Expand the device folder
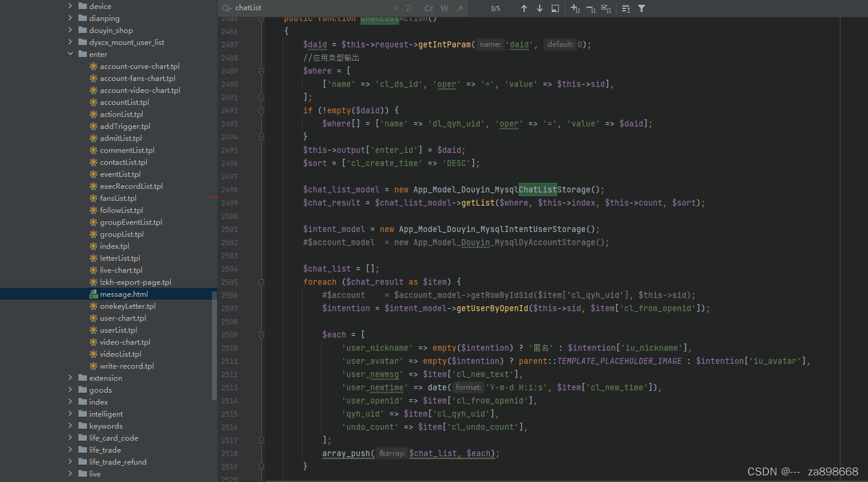Image resolution: width=868 pixels, height=482 pixels. 70,6
